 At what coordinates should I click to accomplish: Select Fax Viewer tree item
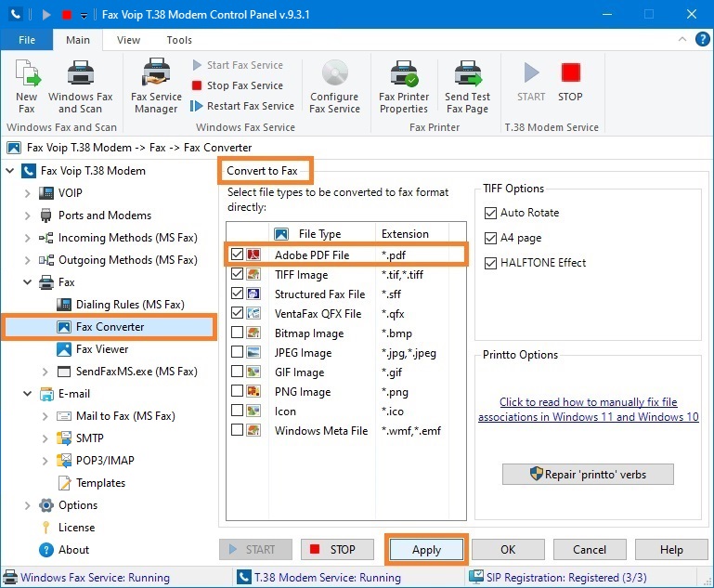click(x=93, y=349)
